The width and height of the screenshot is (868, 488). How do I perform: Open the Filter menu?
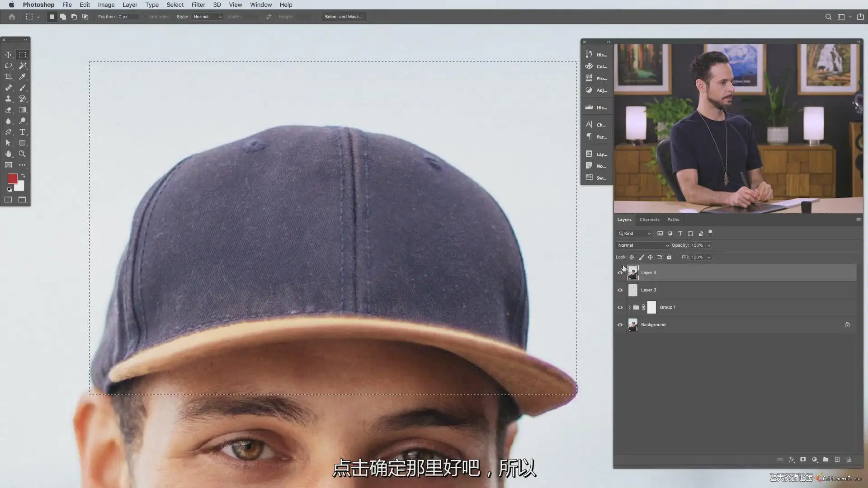198,5
